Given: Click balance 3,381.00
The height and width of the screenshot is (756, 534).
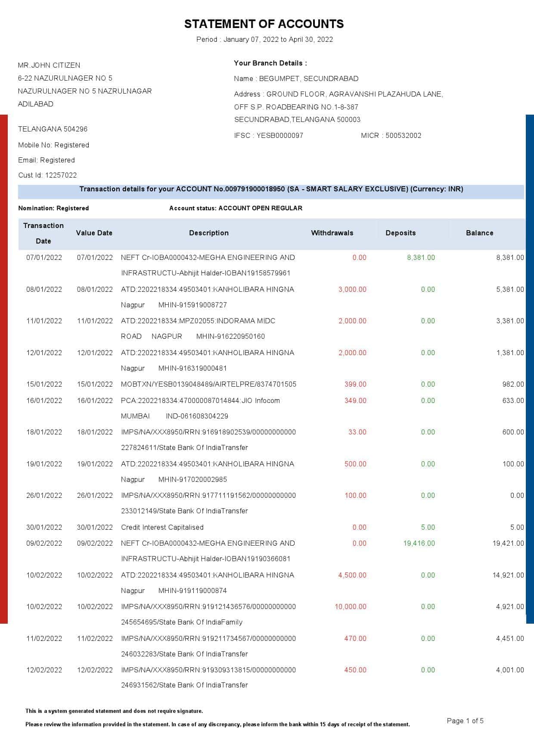Looking at the screenshot, I should click(x=510, y=321).
